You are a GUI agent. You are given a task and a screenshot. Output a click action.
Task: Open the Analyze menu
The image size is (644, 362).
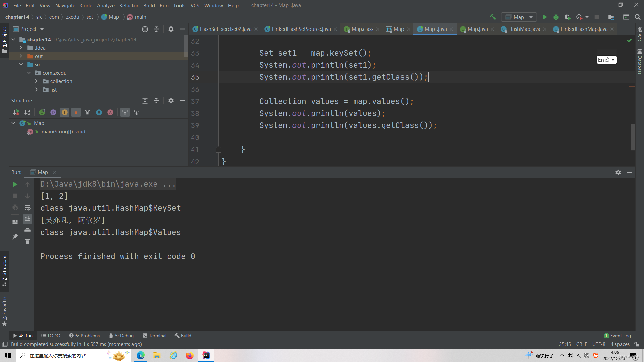click(x=106, y=5)
